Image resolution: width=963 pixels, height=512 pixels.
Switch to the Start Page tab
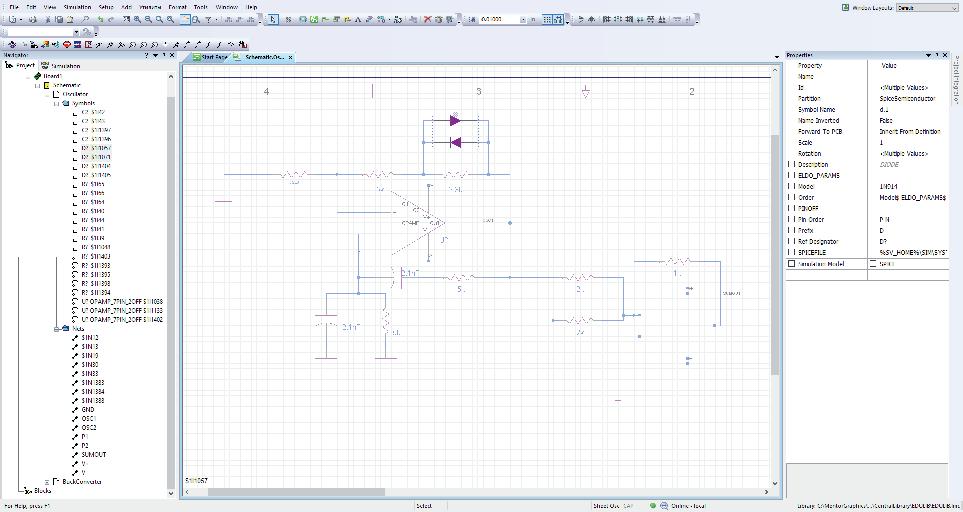click(x=211, y=57)
